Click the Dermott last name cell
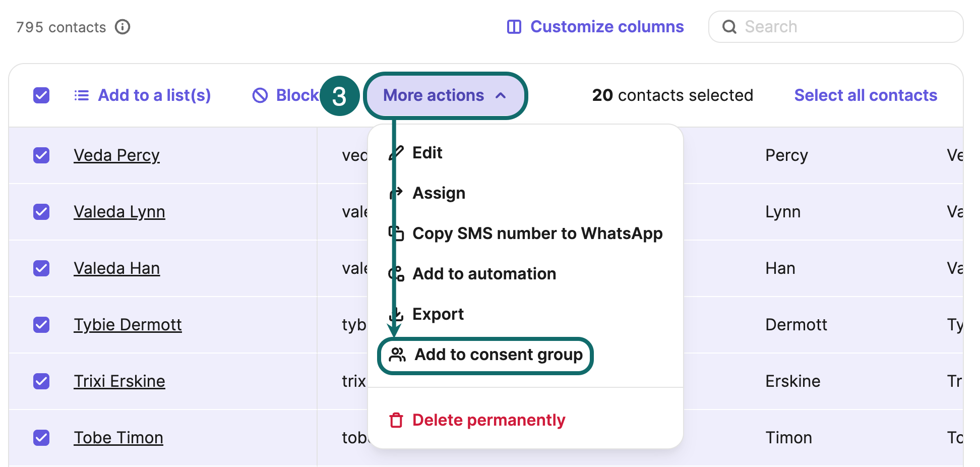Viewport: 980px width, 467px height. pyautogui.click(x=796, y=325)
